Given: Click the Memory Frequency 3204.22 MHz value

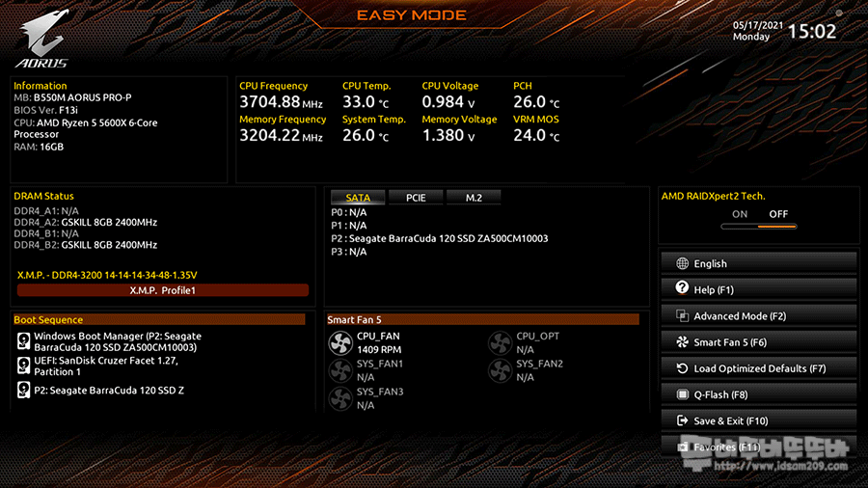Looking at the screenshot, I should point(281,135).
